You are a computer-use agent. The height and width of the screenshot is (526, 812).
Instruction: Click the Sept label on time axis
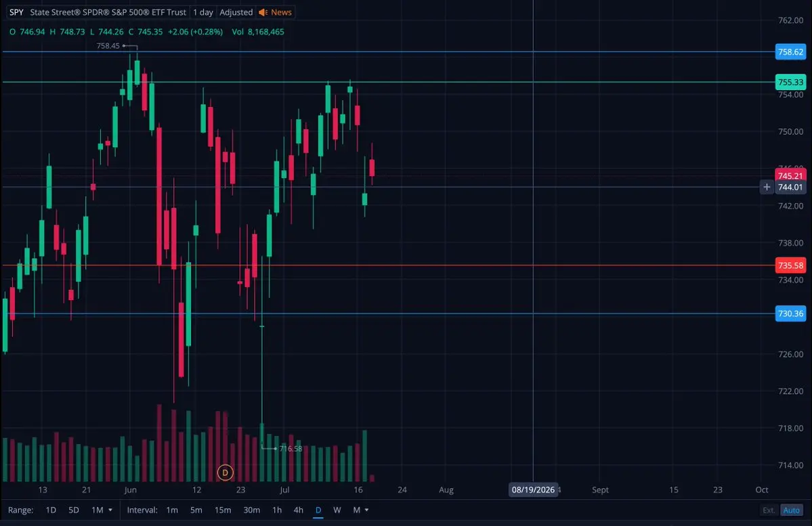600,489
